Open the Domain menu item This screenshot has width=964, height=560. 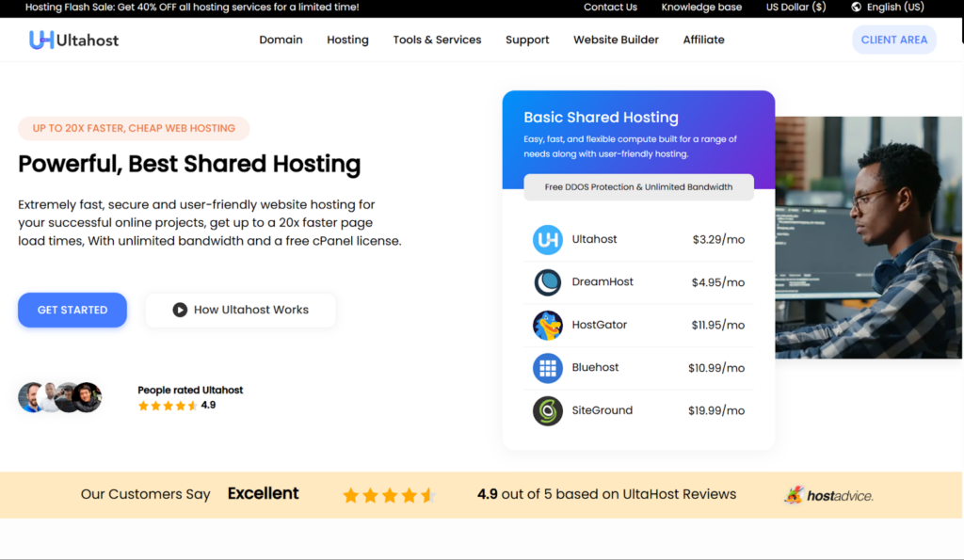point(281,40)
